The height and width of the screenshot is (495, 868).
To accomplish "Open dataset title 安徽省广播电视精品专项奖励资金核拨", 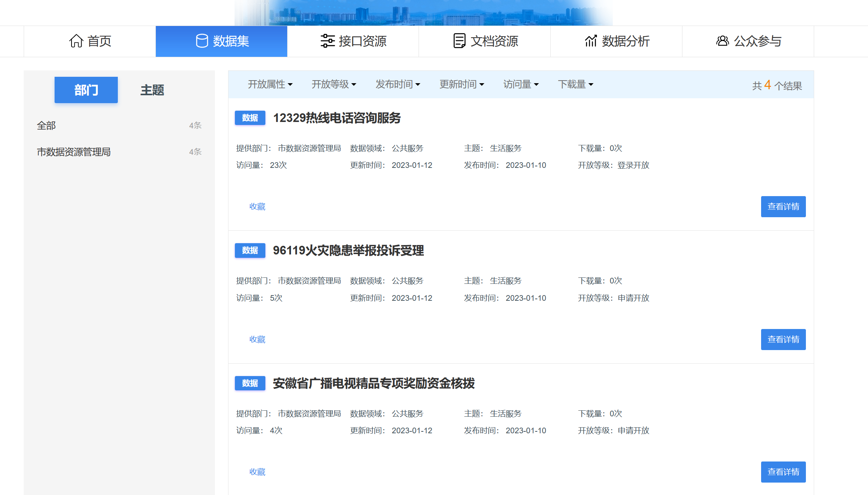I will click(x=374, y=383).
